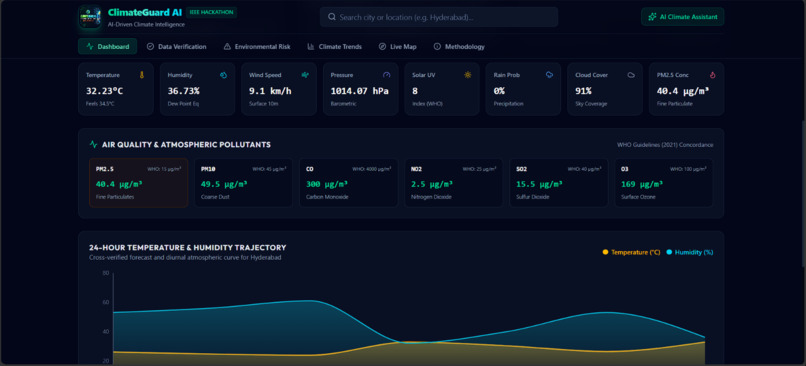Click the compass icon of Live Map

tap(382, 46)
